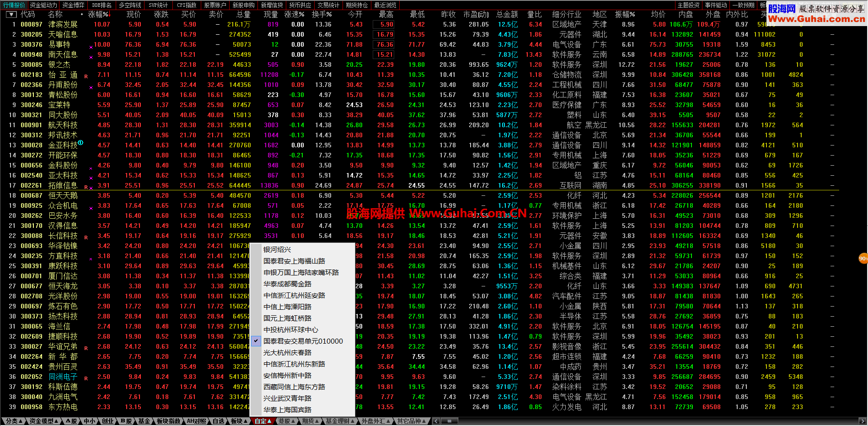This screenshot has height=426, width=868.
Task: Expand the 资金模型 bottom tab menu
Action: (43, 421)
